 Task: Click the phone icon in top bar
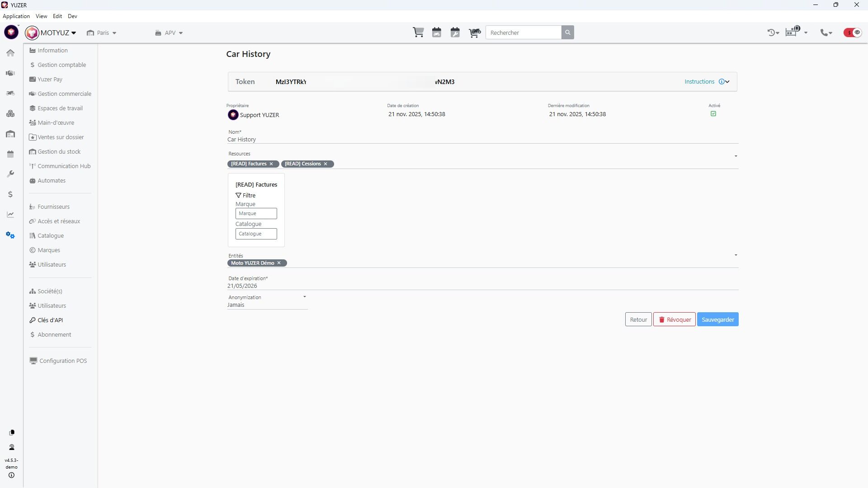point(825,33)
